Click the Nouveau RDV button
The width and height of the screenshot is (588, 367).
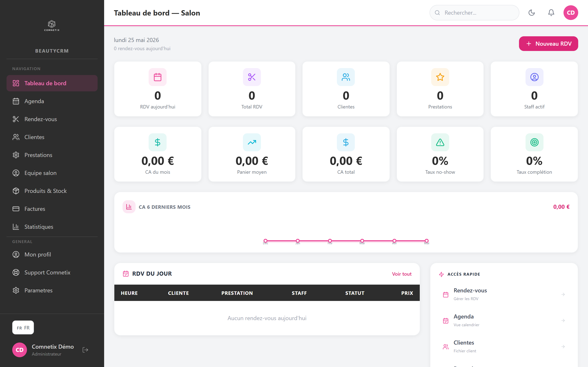coord(548,44)
